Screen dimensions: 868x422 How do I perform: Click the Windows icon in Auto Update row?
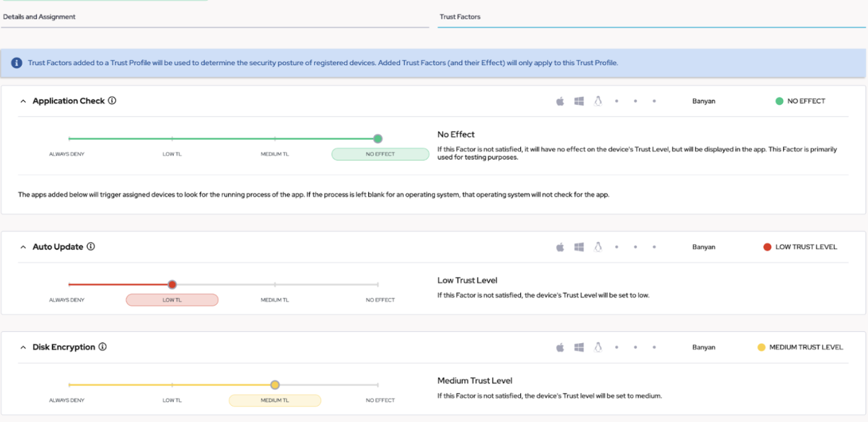579,247
